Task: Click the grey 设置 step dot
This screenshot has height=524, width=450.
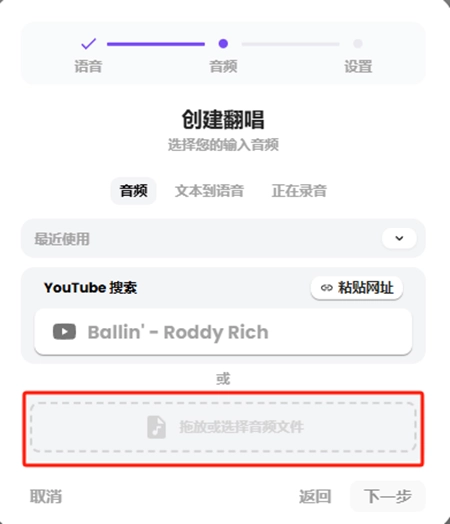Action: click(358, 43)
